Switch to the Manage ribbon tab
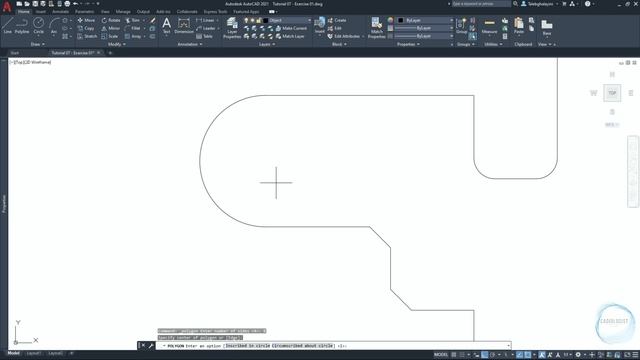Image resolution: width=640 pixels, height=360 pixels. click(x=123, y=12)
